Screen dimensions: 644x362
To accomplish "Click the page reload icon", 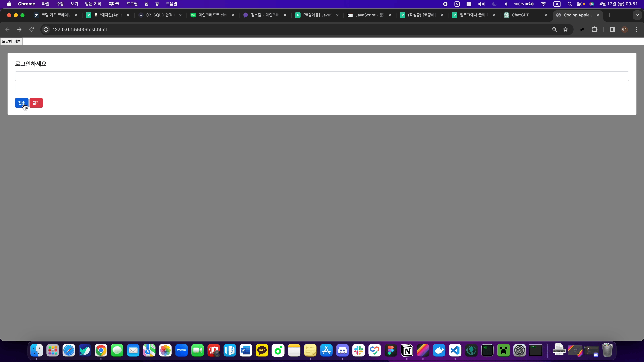I will pyautogui.click(x=32, y=29).
